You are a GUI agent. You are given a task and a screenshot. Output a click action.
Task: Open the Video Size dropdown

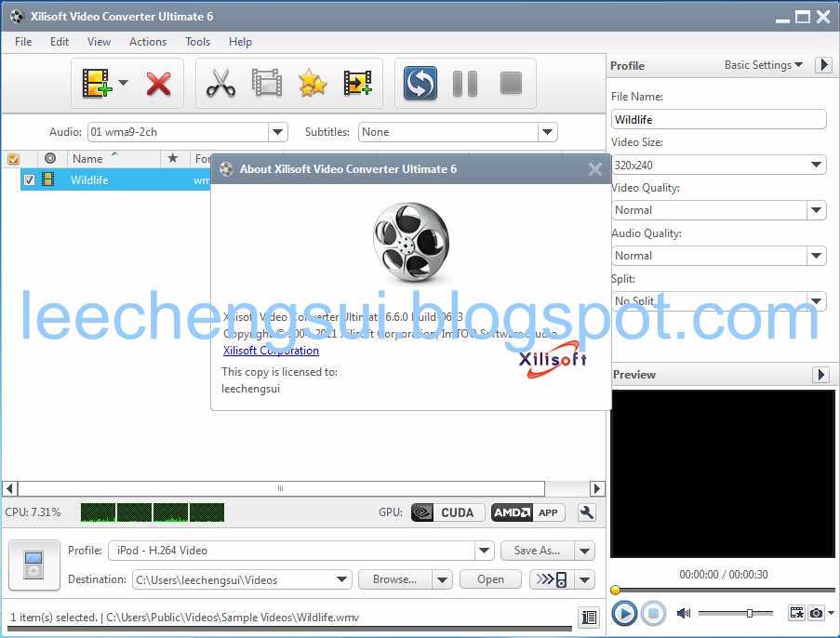click(x=816, y=165)
